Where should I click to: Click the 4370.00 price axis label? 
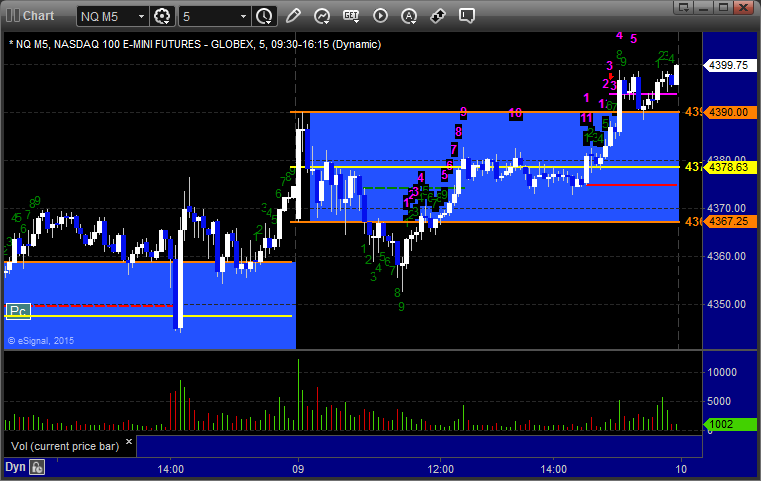point(727,208)
